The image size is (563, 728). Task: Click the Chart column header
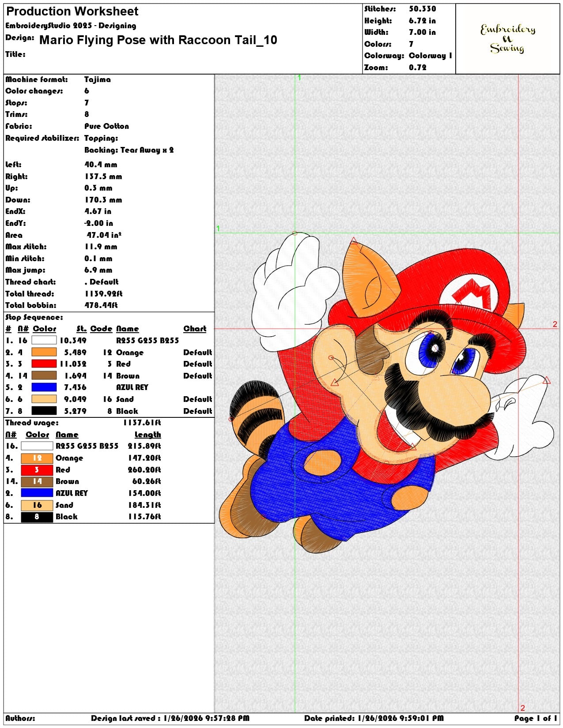(x=195, y=329)
